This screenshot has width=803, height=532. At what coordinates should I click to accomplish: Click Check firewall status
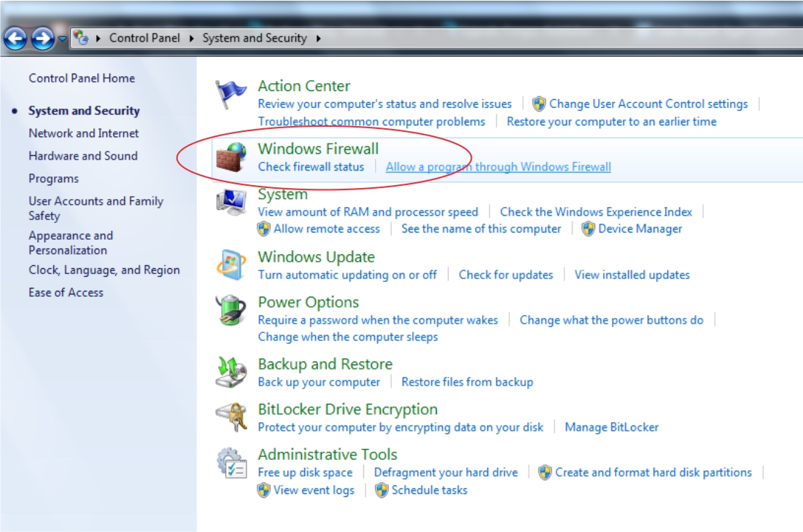pos(311,167)
